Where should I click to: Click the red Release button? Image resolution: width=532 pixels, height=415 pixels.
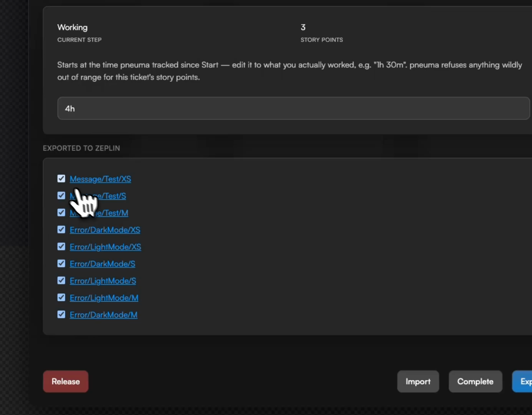[66, 382]
